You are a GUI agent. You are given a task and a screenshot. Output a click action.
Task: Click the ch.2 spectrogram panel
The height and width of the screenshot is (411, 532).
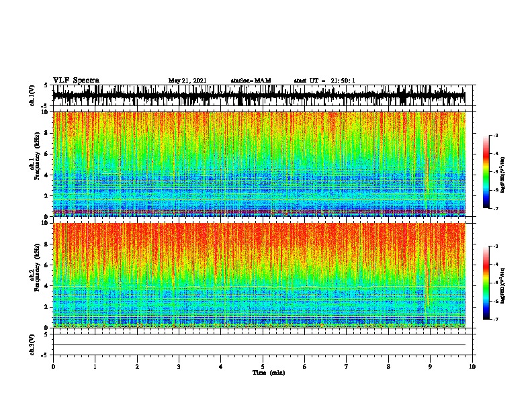click(x=259, y=275)
